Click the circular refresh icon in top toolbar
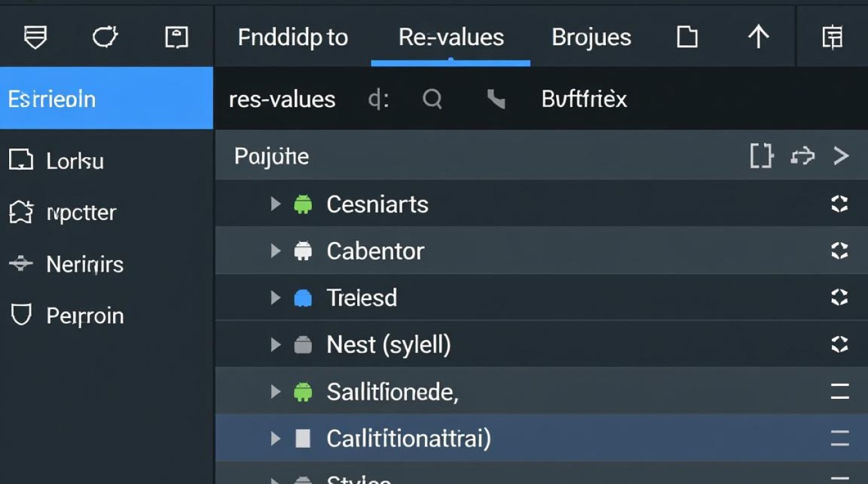Screen dimensions: 868x484 coord(105,37)
